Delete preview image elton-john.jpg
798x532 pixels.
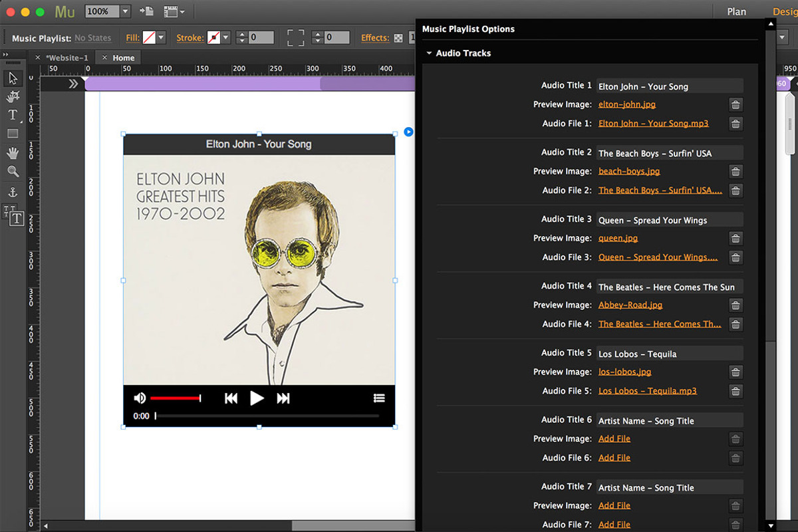[x=735, y=104]
